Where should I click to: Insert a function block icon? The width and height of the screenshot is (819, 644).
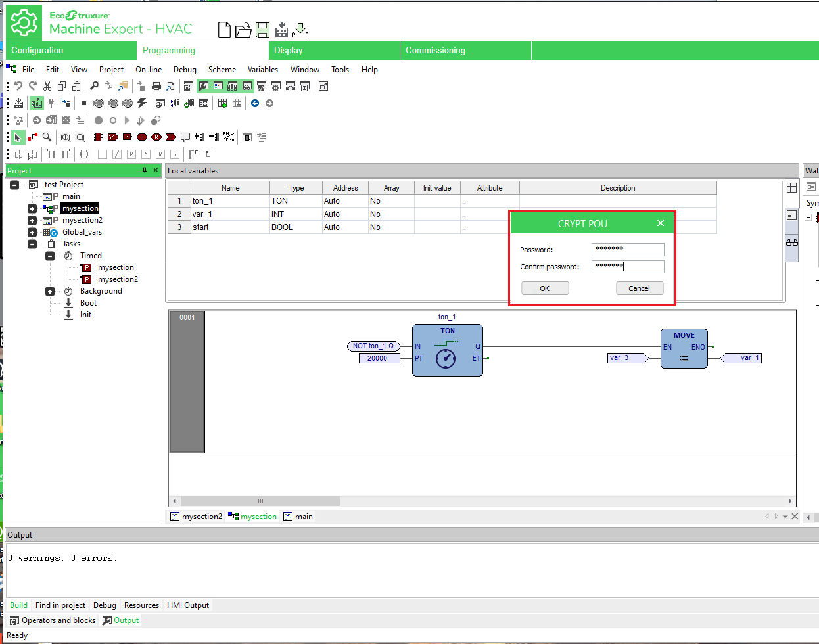point(98,137)
